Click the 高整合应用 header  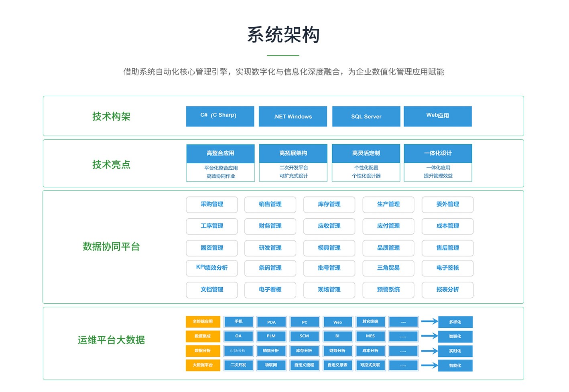click(x=220, y=153)
